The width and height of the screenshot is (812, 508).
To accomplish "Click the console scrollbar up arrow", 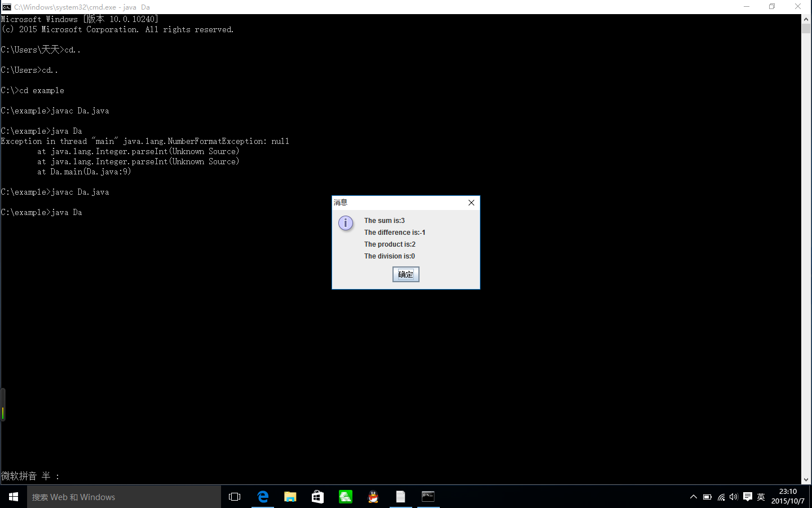I will (x=806, y=19).
